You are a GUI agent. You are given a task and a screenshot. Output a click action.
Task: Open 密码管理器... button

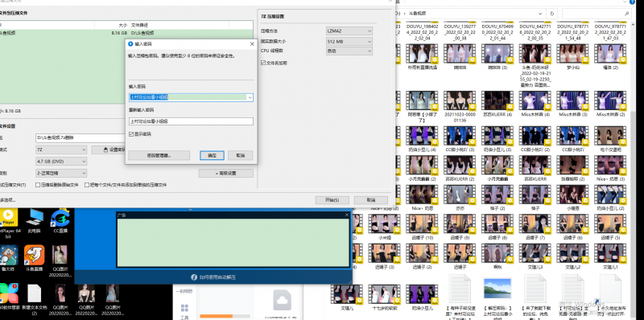[x=159, y=156]
